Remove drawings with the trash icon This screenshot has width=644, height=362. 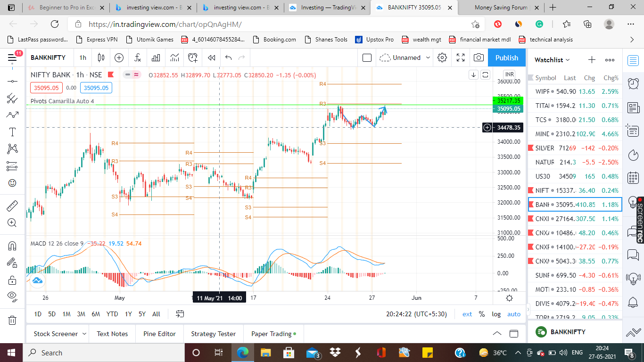click(x=12, y=320)
